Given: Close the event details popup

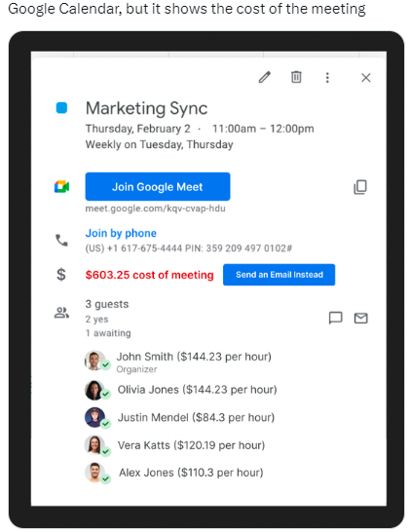Looking at the screenshot, I should 365,78.
